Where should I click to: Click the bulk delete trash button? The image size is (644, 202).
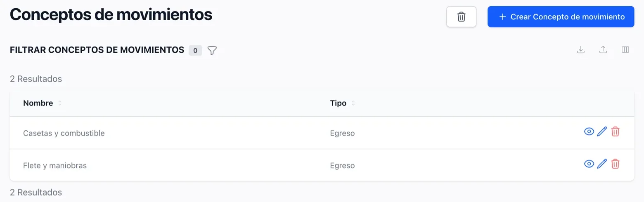coord(461,17)
